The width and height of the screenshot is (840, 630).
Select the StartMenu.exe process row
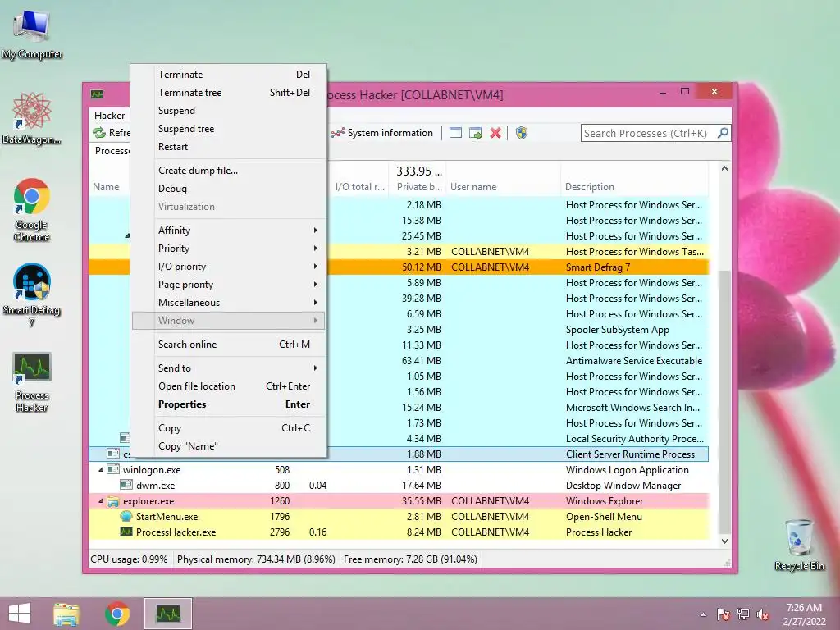click(399, 517)
